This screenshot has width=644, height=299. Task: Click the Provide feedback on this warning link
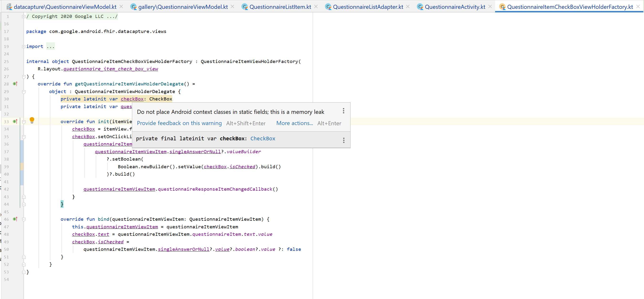click(x=179, y=123)
